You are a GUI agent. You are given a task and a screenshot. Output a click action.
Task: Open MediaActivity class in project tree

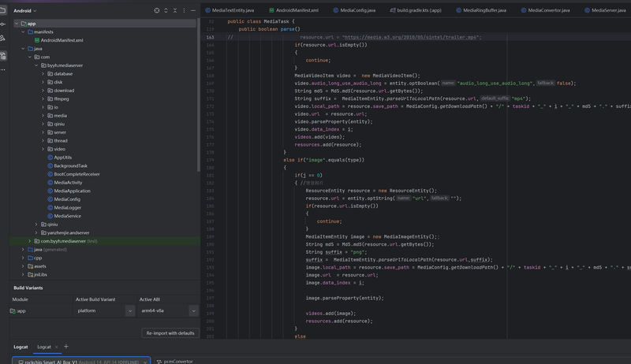[x=68, y=182]
